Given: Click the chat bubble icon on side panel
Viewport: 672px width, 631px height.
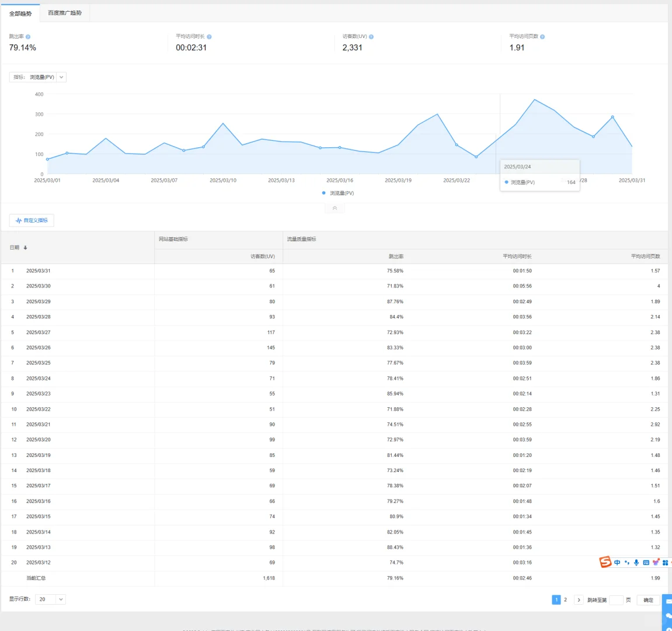Looking at the screenshot, I should point(668,616).
